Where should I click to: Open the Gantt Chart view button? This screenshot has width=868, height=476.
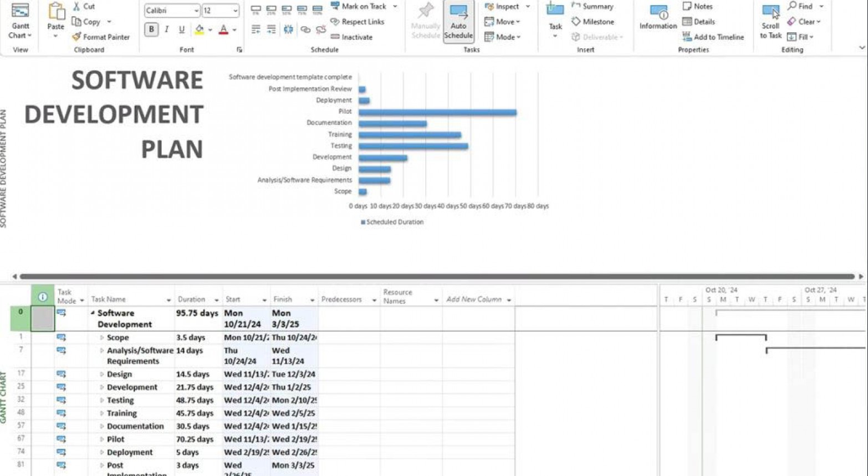click(x=20, y=21)
